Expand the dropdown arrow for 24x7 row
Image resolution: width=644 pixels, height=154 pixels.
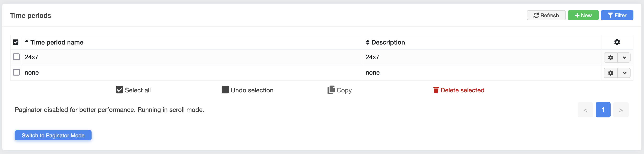pos(624,58)
